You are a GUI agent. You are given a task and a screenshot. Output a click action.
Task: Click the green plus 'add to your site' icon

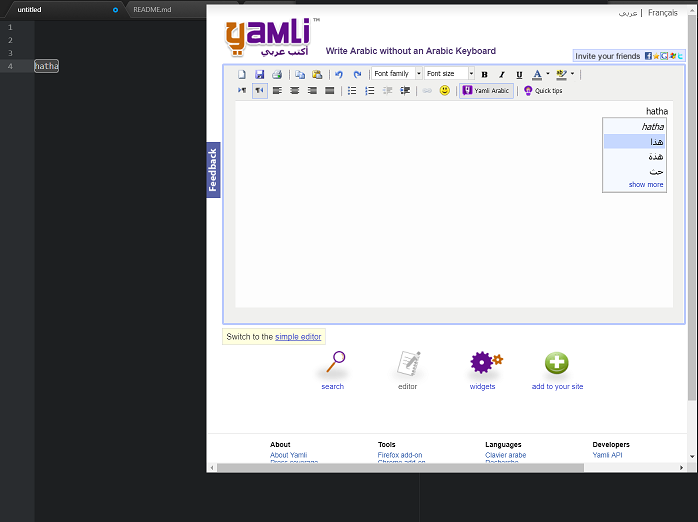[556, 363]
